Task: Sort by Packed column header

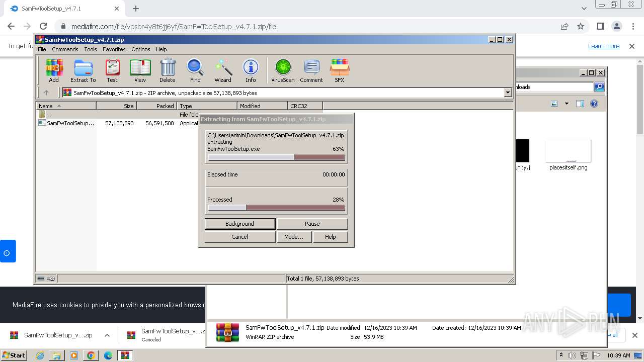Action: (x=156, y=106)
